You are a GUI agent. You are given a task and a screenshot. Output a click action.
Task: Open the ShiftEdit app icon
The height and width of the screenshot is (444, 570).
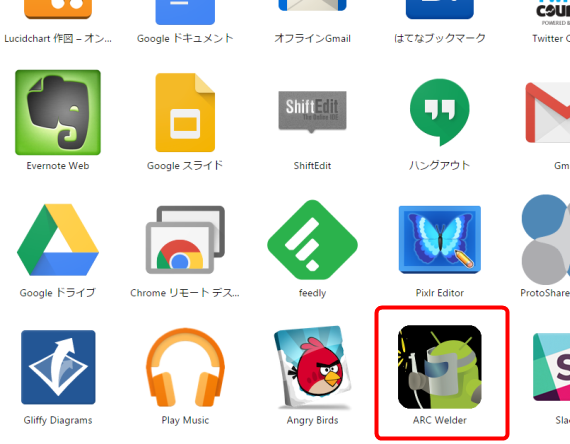tap(312, 112)
